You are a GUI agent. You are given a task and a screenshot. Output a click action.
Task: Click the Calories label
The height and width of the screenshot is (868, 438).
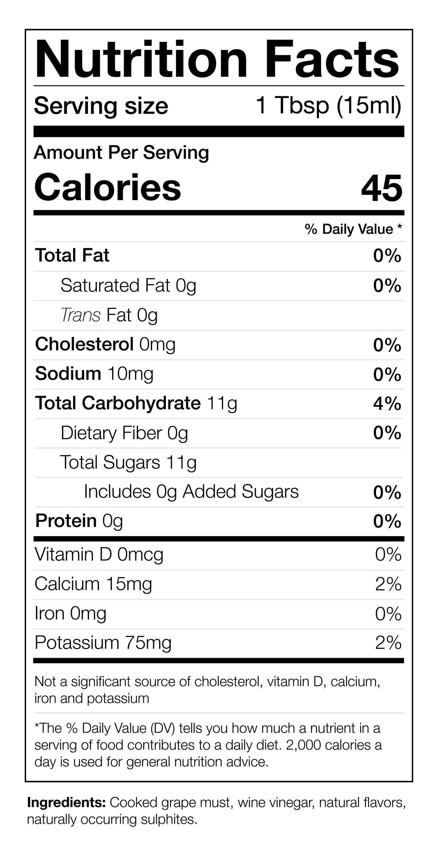pyautogui.click(x=108, y=187)
